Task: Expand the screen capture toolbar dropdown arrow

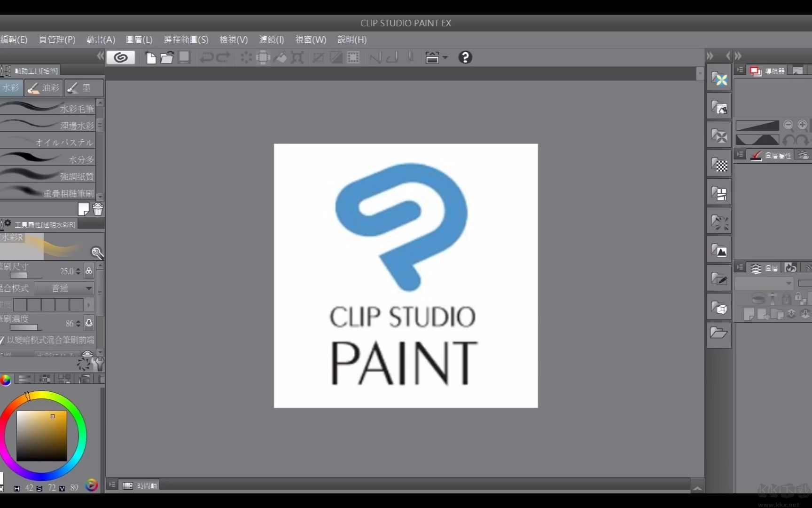Action: [x=444, y=57]
